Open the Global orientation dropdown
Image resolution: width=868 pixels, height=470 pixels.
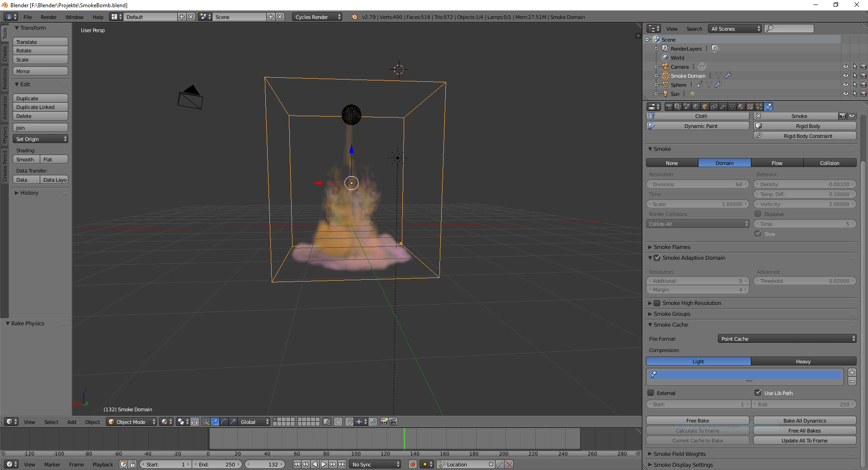click(x=254, y=422)
